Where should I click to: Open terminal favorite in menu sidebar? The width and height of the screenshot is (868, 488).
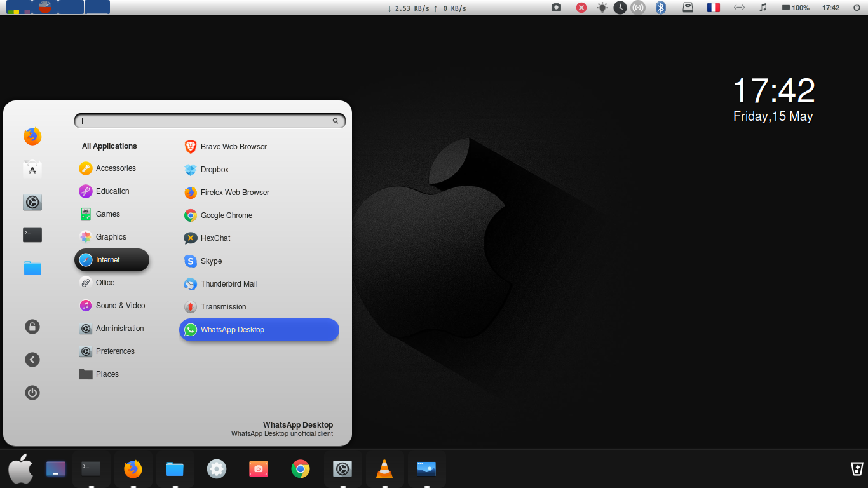point(32,235)
